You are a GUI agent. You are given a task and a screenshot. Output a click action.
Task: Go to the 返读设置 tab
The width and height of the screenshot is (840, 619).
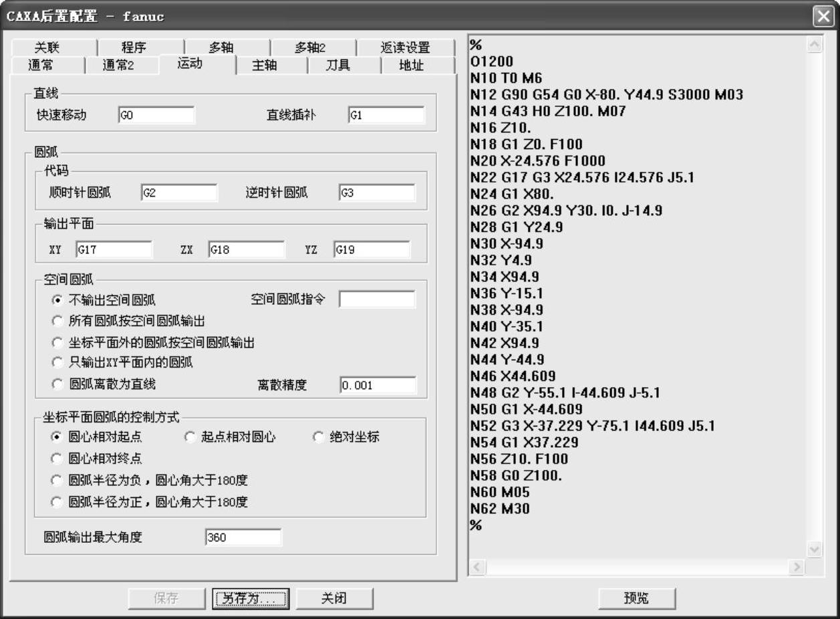pyautogui.click(x=405, y=47)
